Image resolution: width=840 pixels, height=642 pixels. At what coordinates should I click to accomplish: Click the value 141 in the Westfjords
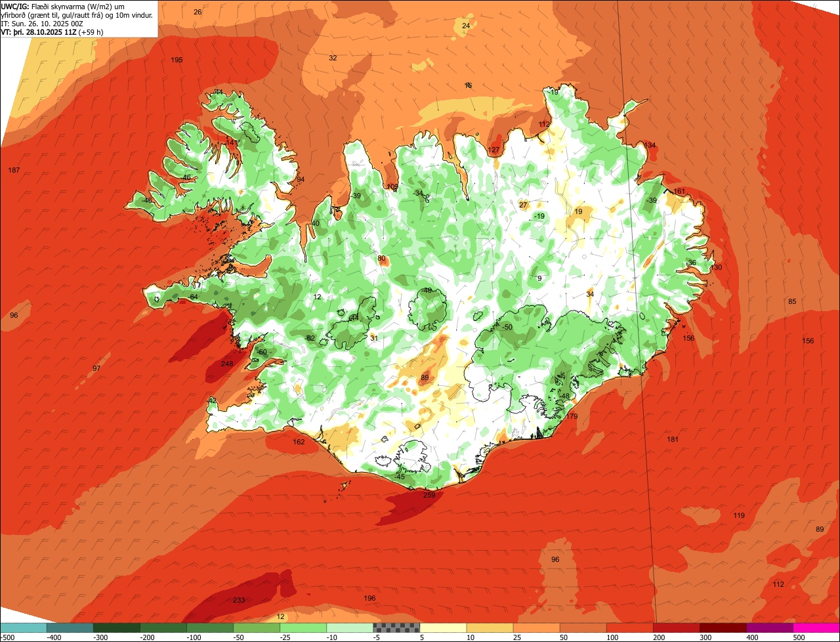coord(231,142)
